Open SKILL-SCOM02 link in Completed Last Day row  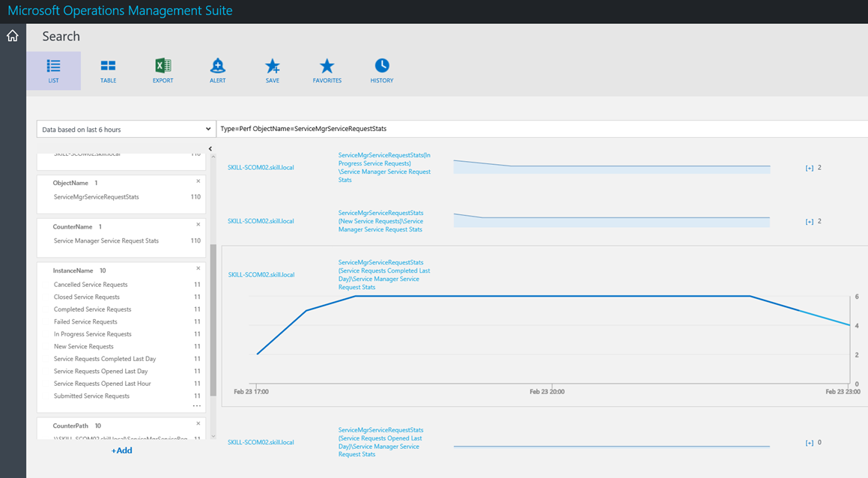tap(261, 275)
